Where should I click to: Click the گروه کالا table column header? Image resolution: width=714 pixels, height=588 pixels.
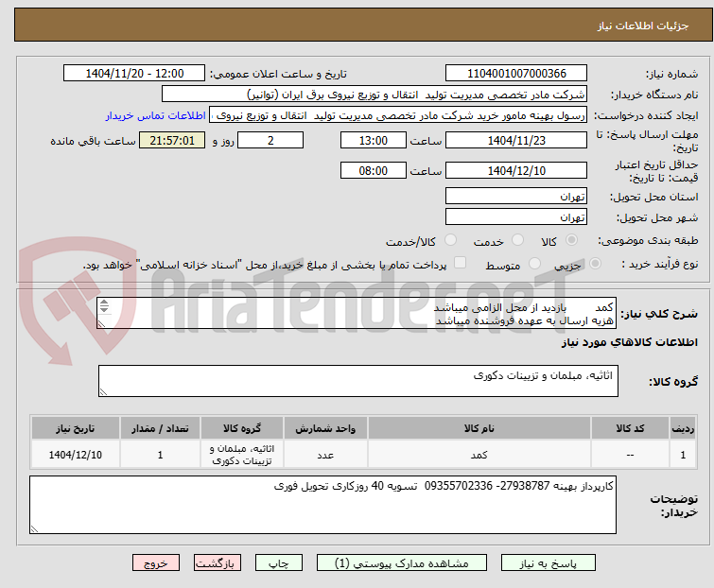click(242, 428)
